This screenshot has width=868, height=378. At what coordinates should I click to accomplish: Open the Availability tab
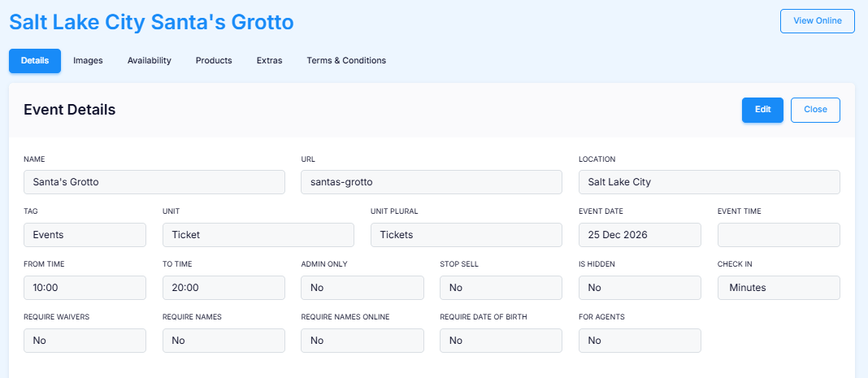(x=149, y=61)
